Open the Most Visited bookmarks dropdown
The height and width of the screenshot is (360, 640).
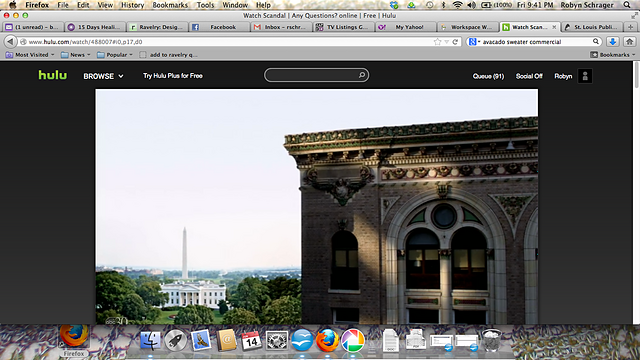[x=30, y=55]
